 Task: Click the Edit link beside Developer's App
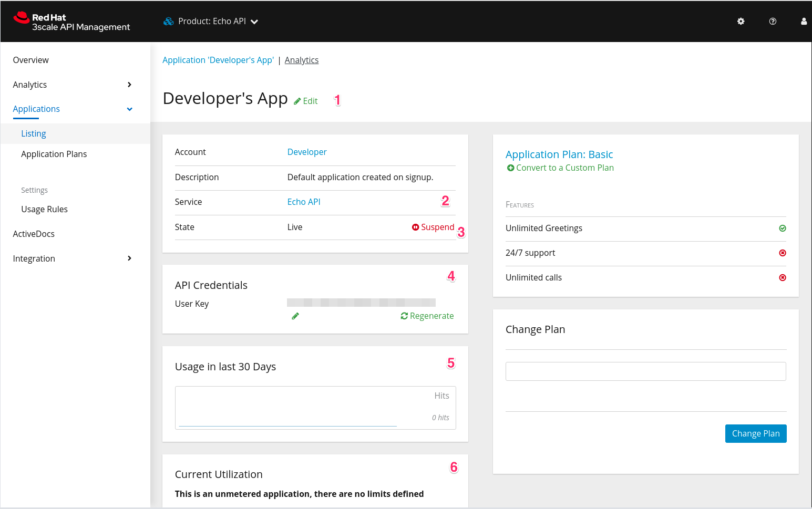(310, 101)
